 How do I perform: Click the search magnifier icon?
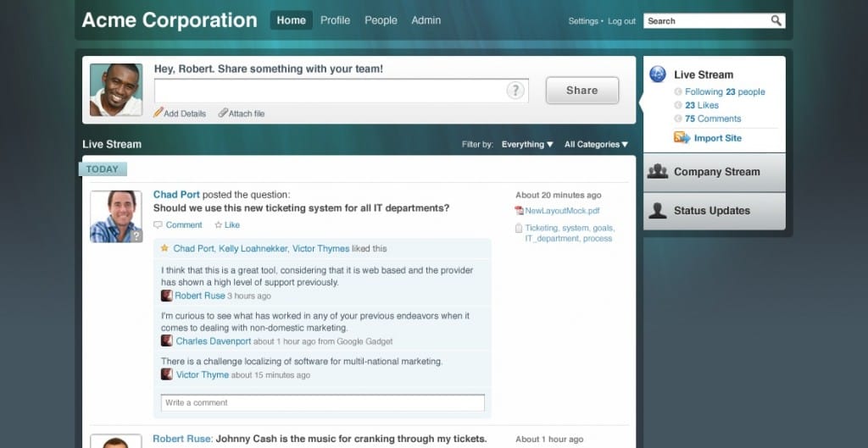click(776, 20)
